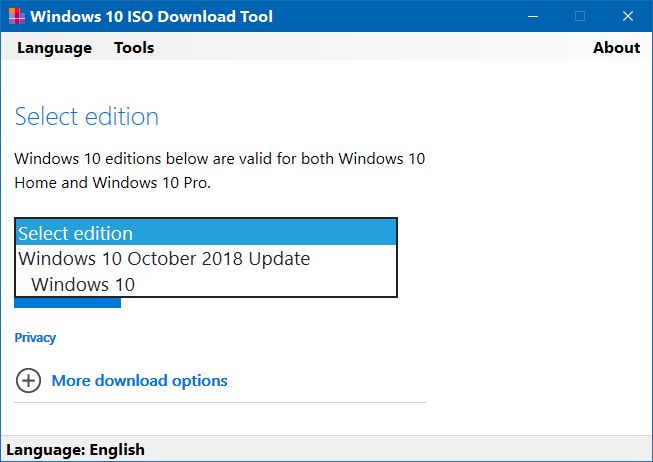Open the About menu item

[616, 47]
